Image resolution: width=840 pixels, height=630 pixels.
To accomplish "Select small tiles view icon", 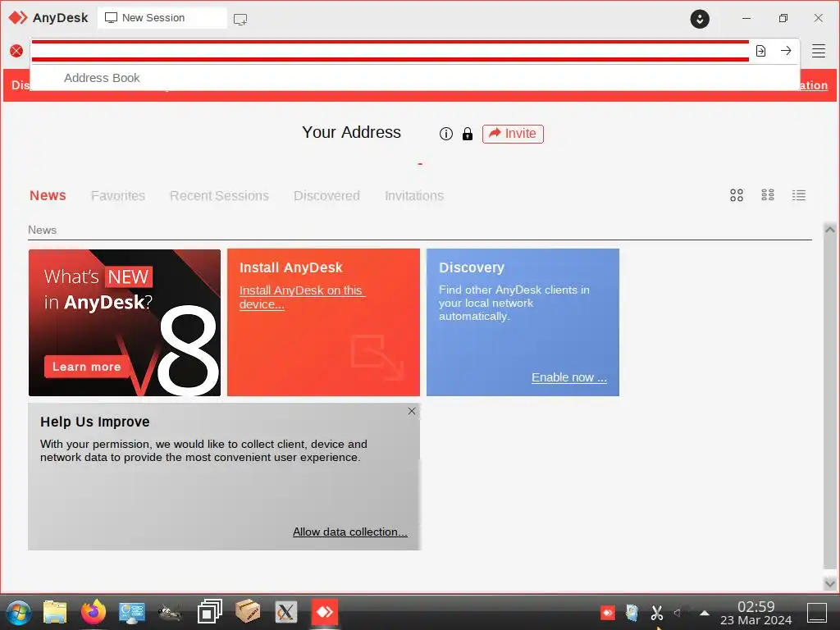I will [767, 195].
